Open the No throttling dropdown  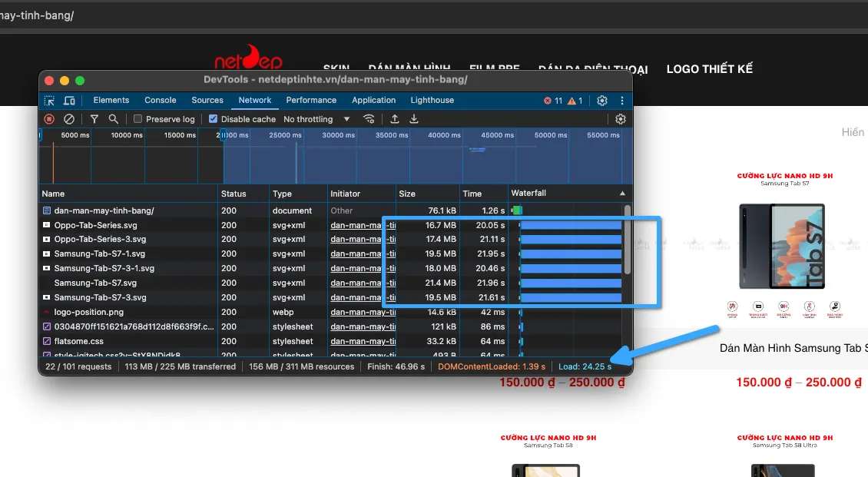click(316, 119)
